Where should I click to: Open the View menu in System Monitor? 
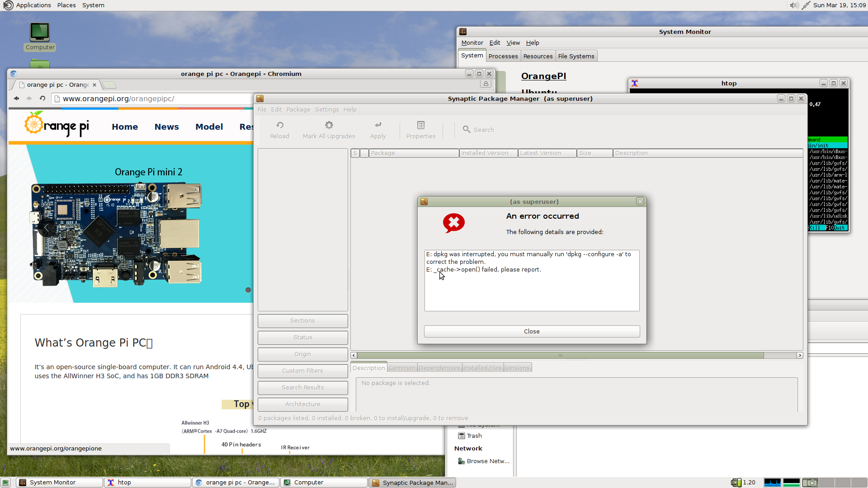point(513,42)
